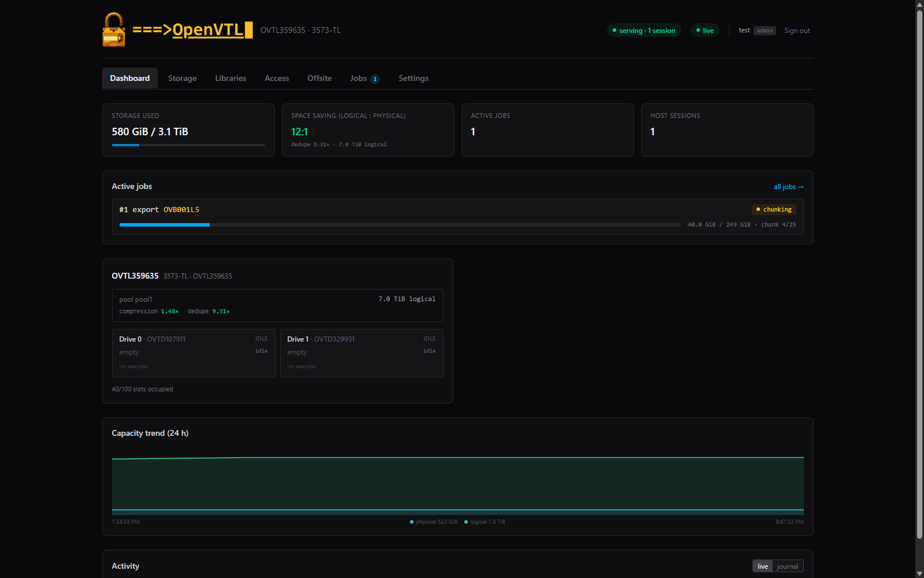Screen dimensions: 924x578
Task: Click the Jobs count badge
Action: point(375,79)
